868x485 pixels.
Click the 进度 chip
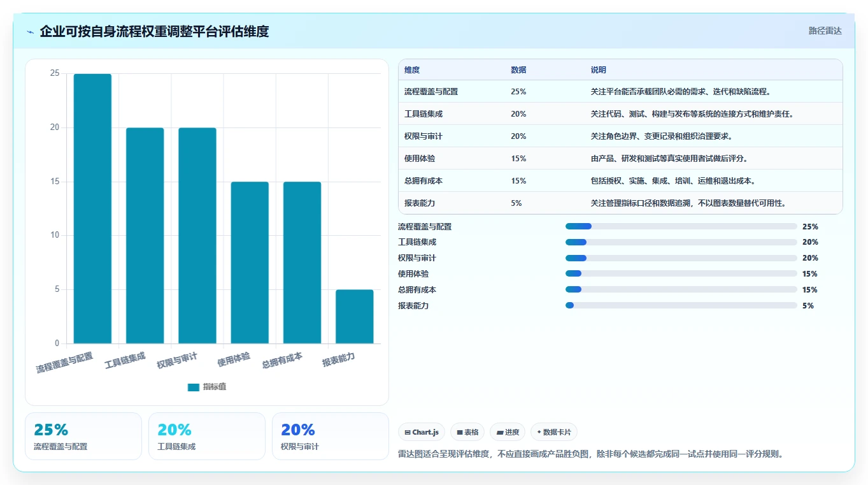coord(508,432)
